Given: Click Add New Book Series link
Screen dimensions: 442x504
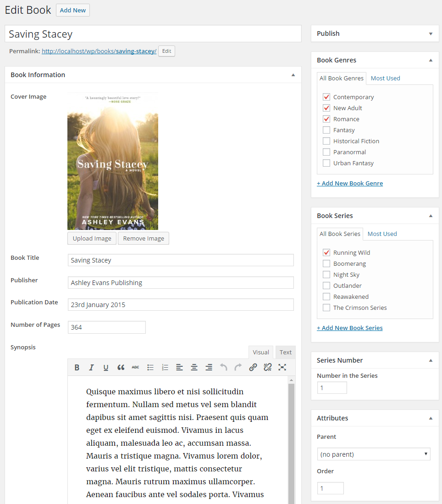Looking at the screenshot, I should pyautogui.click(x=350, y=328).
